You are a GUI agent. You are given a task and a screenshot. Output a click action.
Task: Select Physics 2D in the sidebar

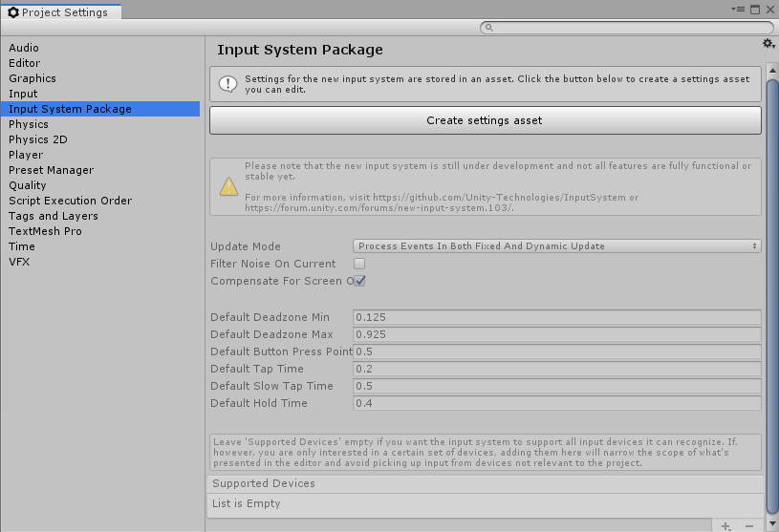click(x=38, y=139)
